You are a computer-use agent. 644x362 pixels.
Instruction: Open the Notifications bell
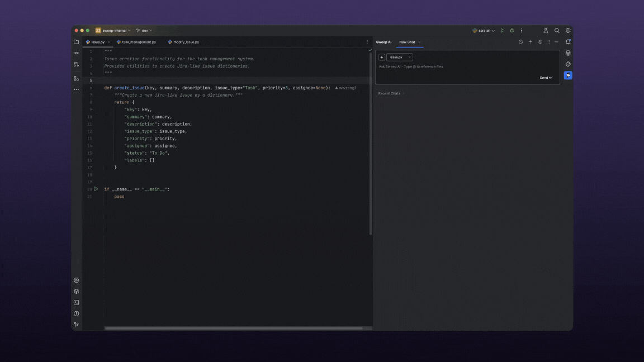click(568, 42)
